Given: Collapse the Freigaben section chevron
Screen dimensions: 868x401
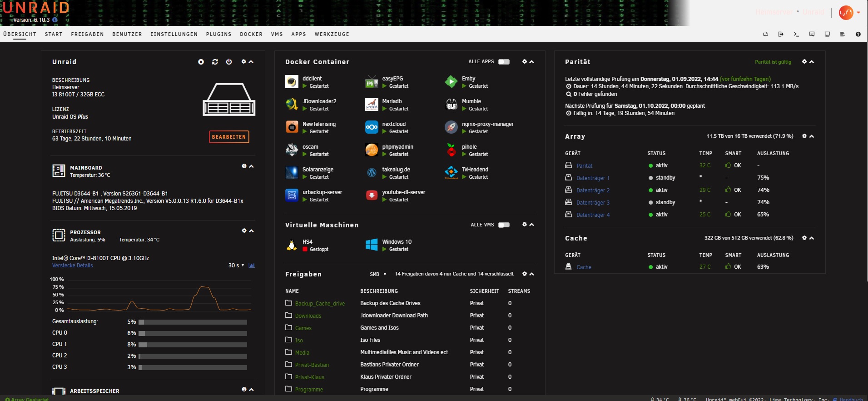Looking at the screenshot, I should (x=532, y=274).
